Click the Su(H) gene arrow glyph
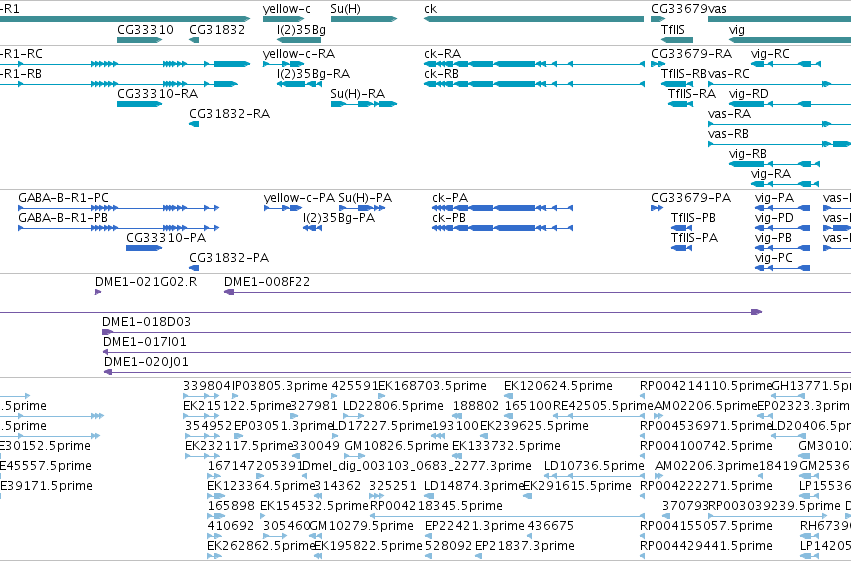This screenshot has width=851, height=561. [364, 19]
